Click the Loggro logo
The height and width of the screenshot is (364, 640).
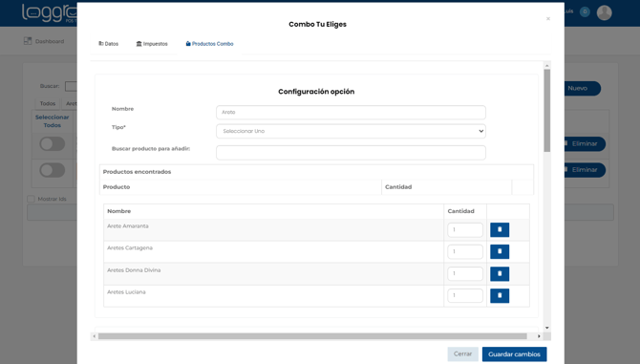click(x=49, y=13)
